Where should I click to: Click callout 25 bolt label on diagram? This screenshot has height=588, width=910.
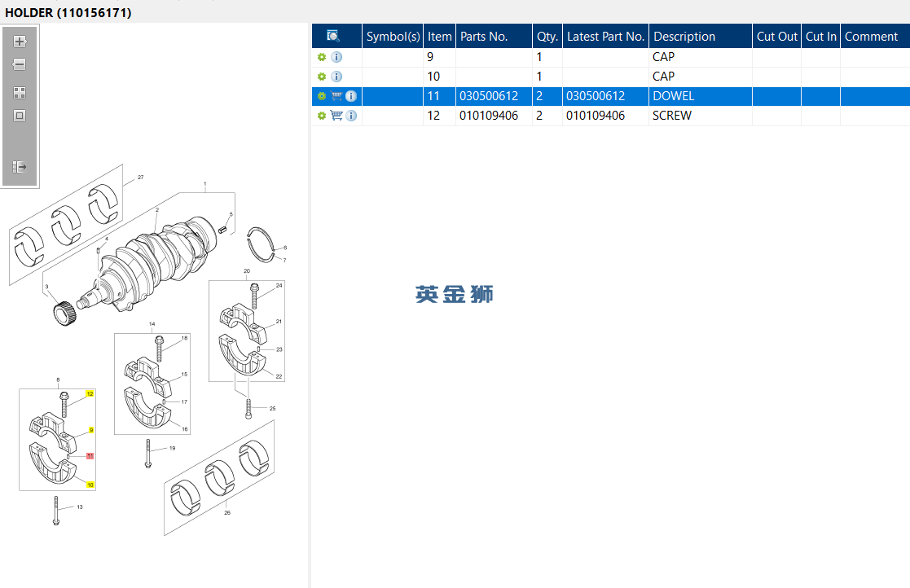[272, 408]
